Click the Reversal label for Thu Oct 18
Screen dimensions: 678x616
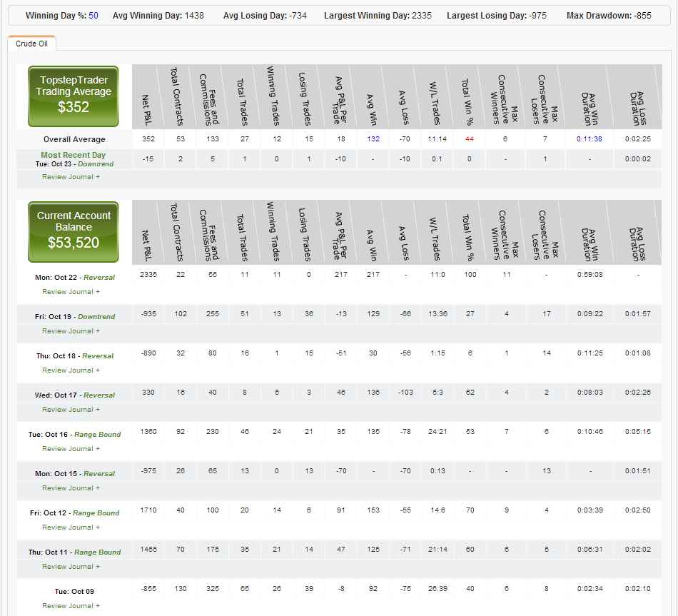(x=98, y=356)
